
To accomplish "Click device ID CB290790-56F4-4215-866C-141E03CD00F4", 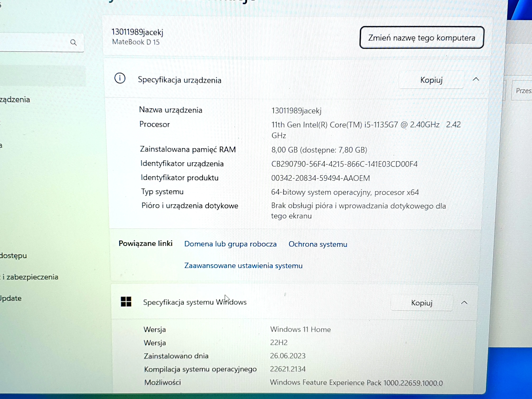I will pyautogui.click(x=344, y=164).
